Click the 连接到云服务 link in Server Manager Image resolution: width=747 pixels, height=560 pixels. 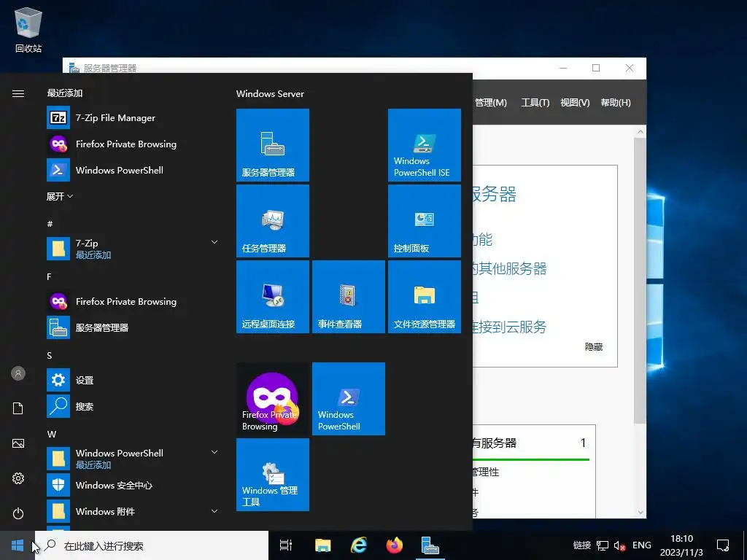509,327
